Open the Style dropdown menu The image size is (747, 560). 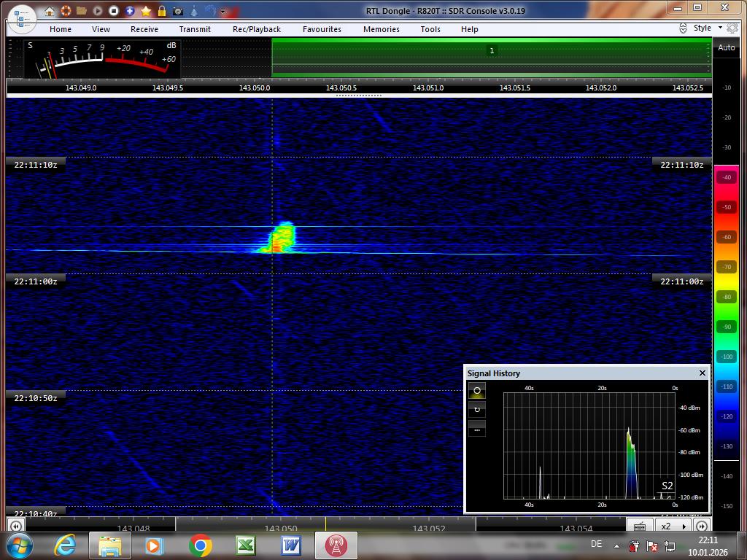[x=708, y=28]
